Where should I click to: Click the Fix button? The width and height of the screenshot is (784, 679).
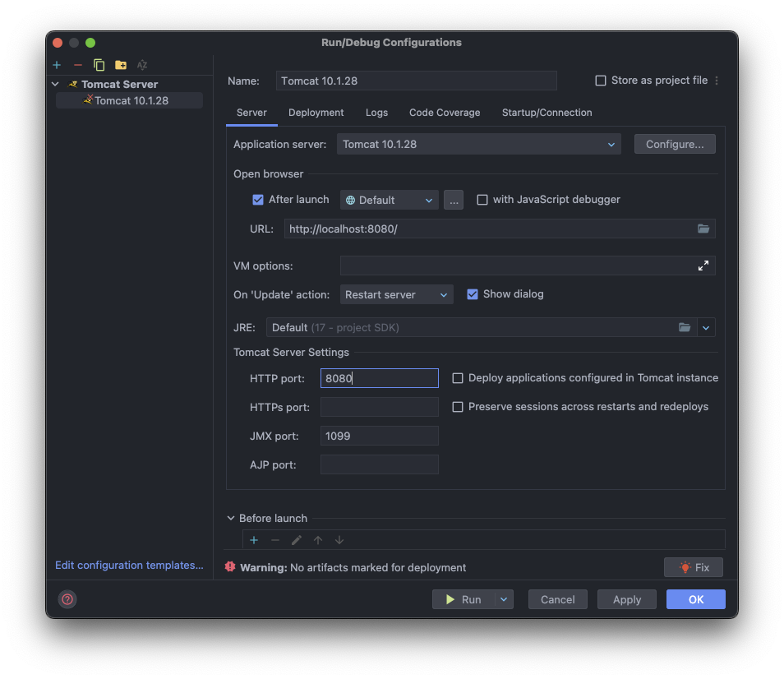694,567
